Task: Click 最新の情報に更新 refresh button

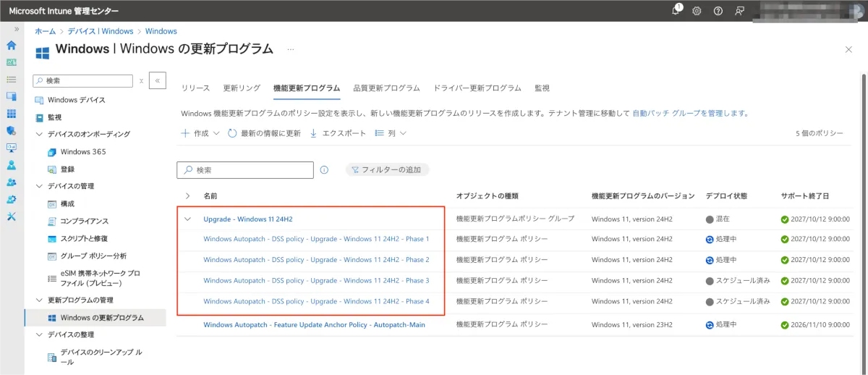Action: tap(264, 133)
